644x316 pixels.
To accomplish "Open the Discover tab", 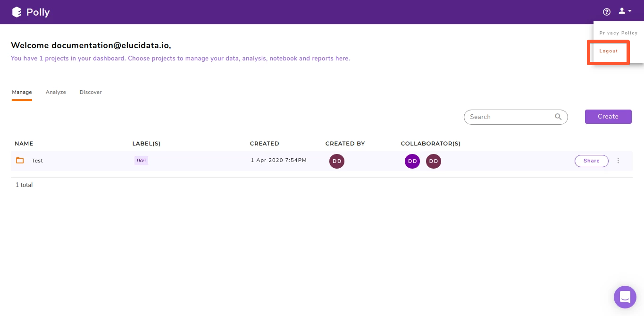I will pos(90,92).
